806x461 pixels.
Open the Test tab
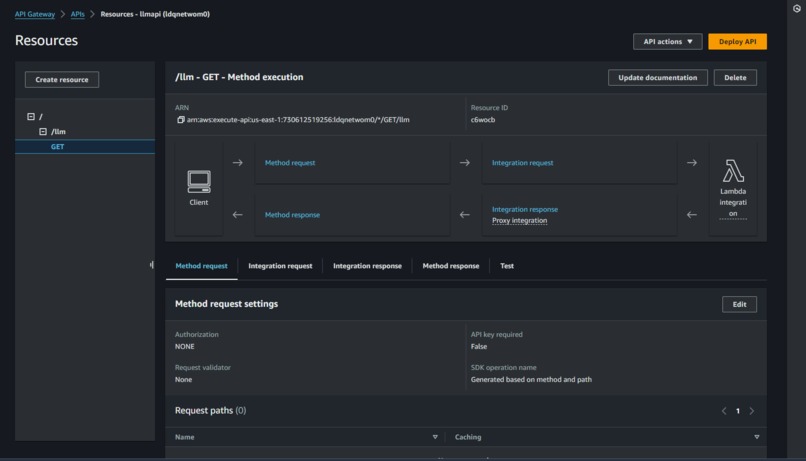[507, 266]
